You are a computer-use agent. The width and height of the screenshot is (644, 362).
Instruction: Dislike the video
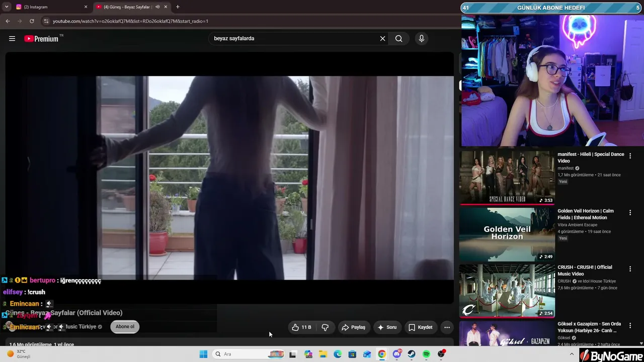(325, 327)
